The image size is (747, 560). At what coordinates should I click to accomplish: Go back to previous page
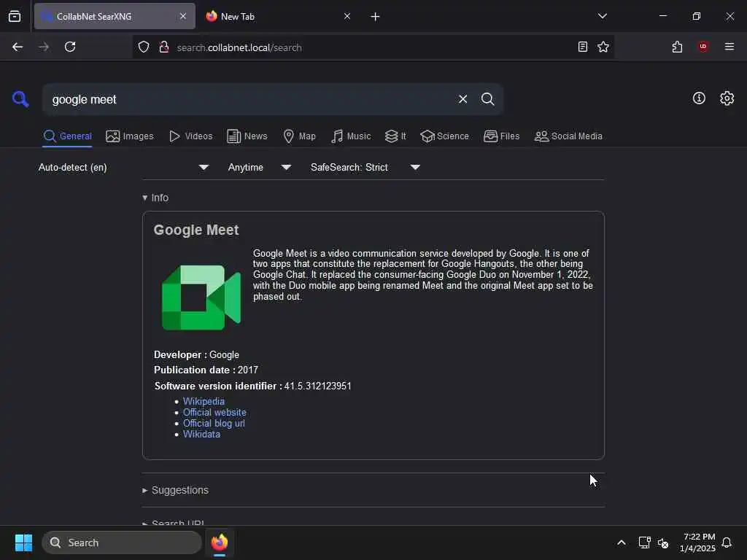point(18,47)
